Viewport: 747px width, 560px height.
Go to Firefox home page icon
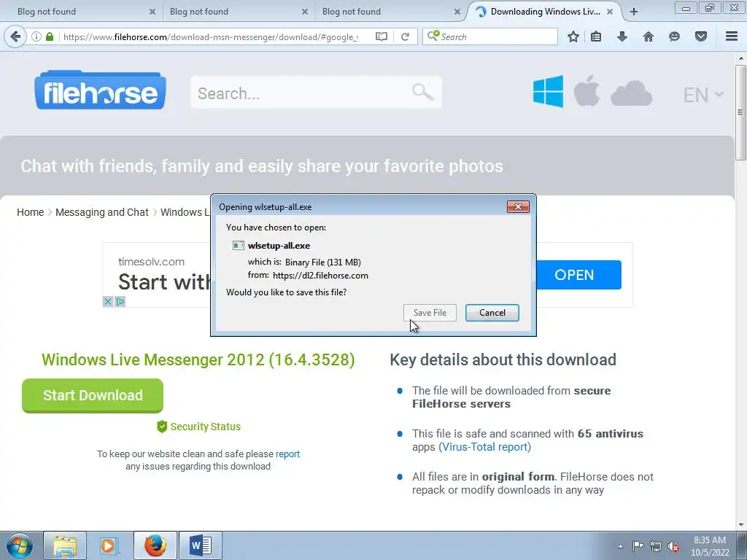(648, 36)
